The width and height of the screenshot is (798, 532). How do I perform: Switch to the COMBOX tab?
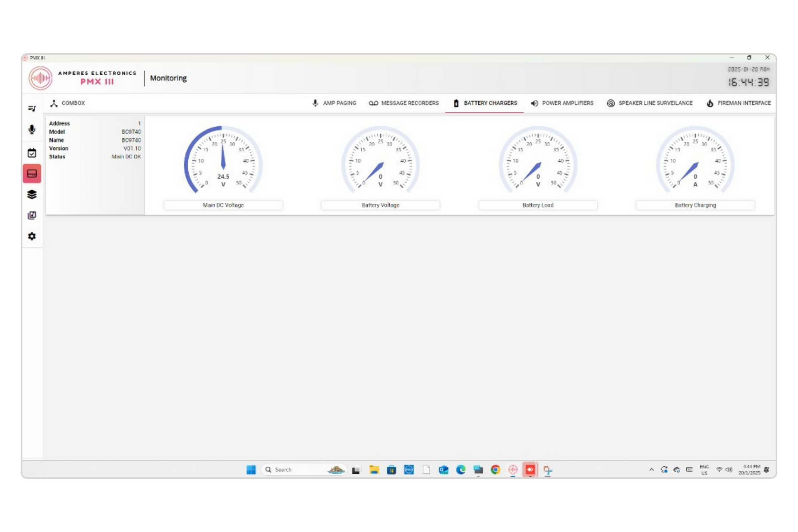(67, 103)
